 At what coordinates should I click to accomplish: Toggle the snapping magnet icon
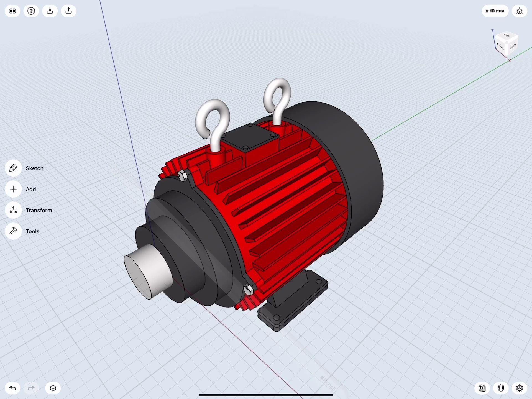501,388
